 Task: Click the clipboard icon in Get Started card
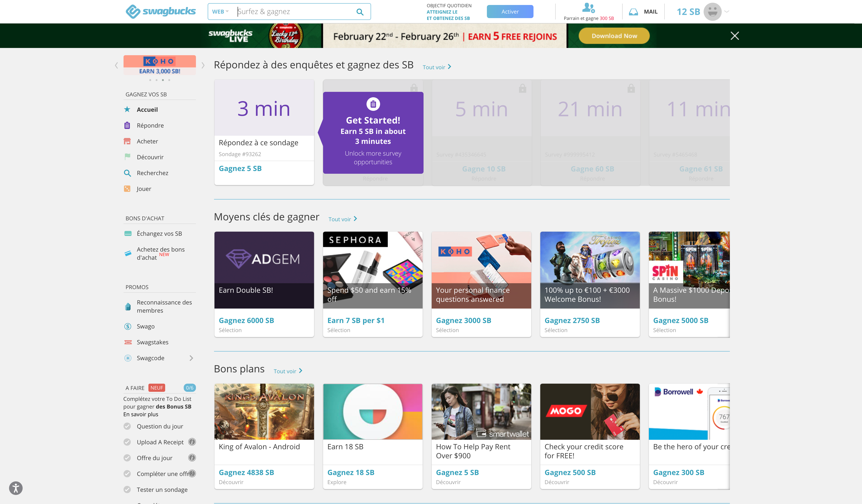click(373, 104)
